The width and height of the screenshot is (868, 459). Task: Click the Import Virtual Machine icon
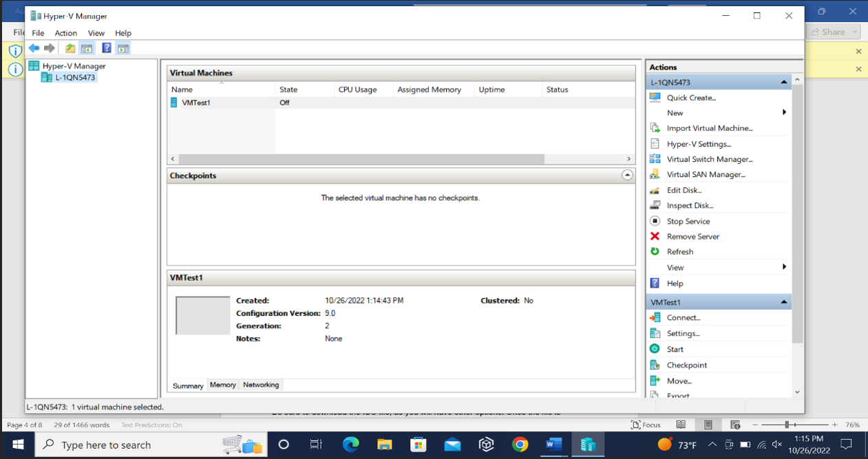(655, 128)
